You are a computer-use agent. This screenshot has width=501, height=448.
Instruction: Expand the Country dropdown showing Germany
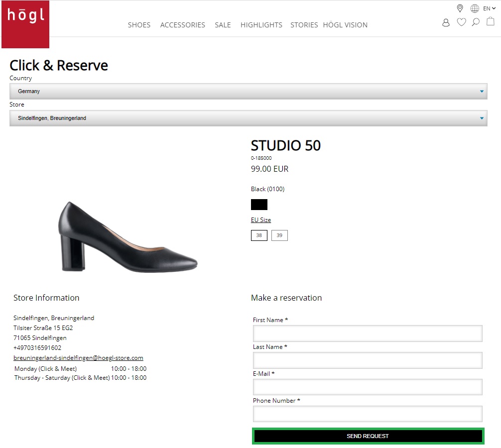click(248, 92)
